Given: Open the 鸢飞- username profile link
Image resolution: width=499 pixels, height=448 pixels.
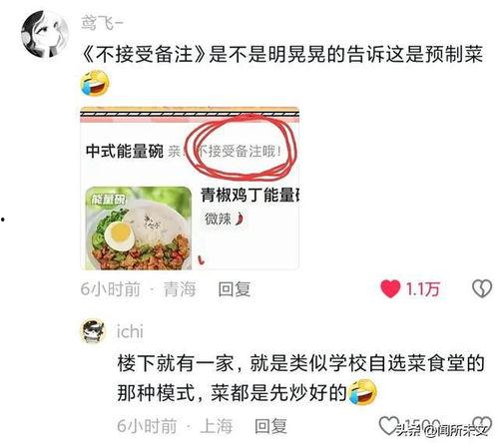Looking at the screenshot, I should pos(103,23).
